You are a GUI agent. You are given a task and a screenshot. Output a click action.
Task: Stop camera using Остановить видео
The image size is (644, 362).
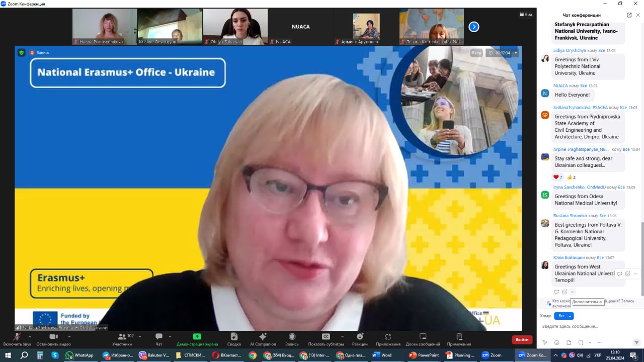(54, 339)
